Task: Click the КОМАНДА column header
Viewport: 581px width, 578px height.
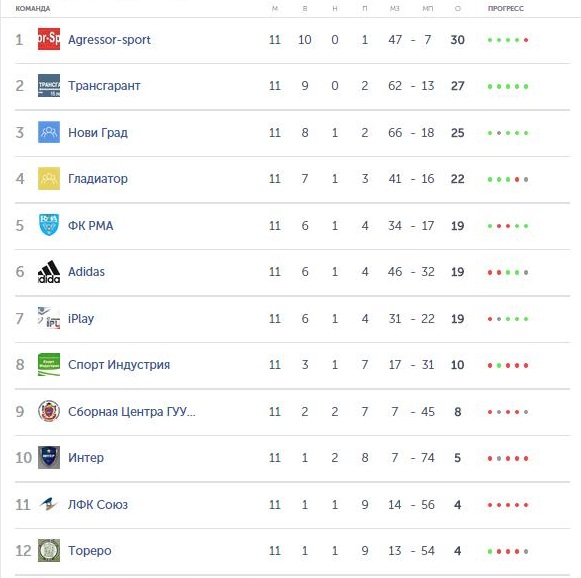Action: pyautogui.click(x=33, y=9)
